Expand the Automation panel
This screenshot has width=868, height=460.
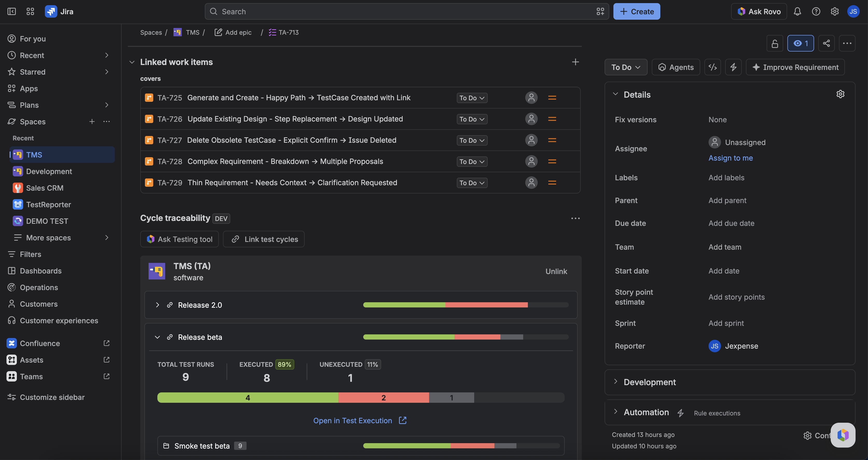click(x=615, y=412)
